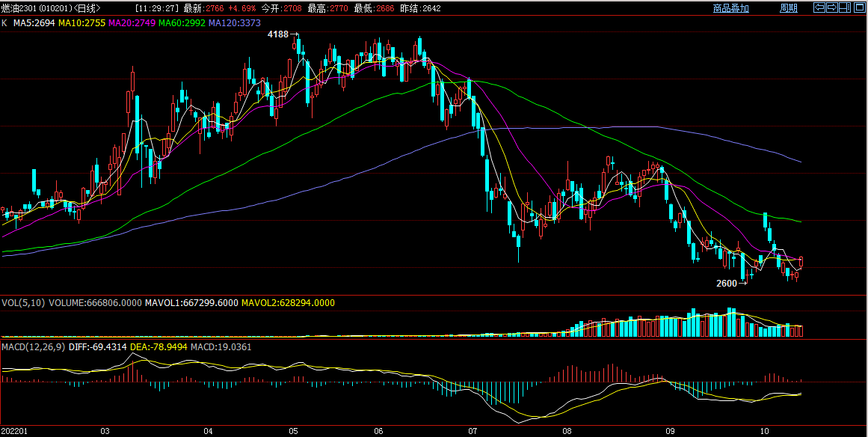The width and height of the screenshot is (868, 437).
Task: Click the maximize chart window icon
Action: point(860,7)
